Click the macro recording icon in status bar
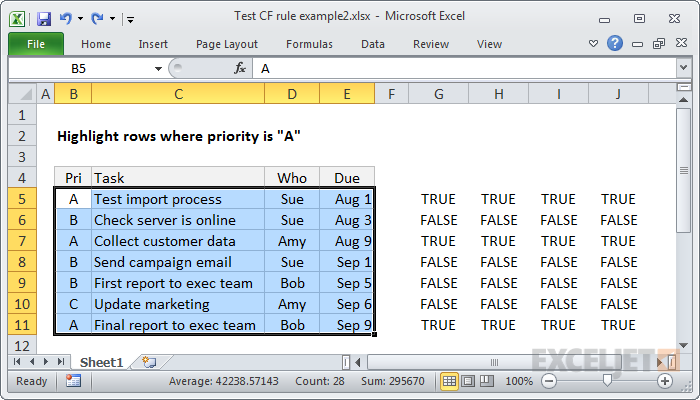Image resolution: width=700 pixels, height=400 pixels. [73, 381]
